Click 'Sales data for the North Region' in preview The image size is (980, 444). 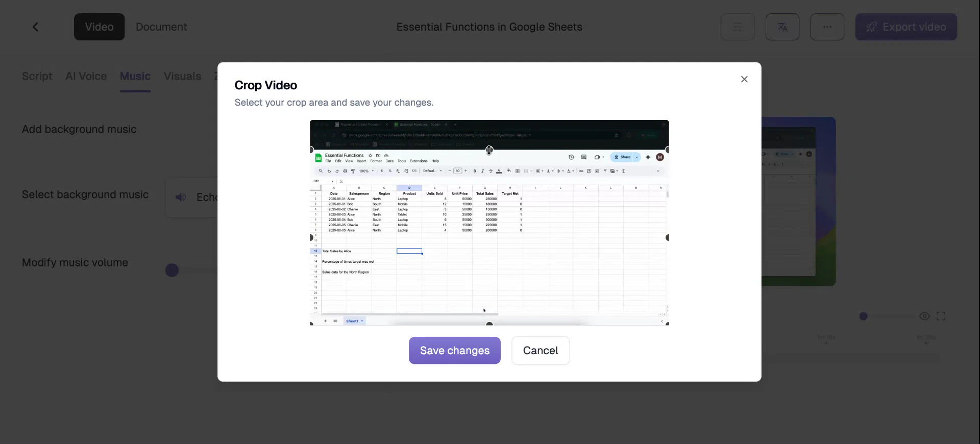(x=346, y=272)
